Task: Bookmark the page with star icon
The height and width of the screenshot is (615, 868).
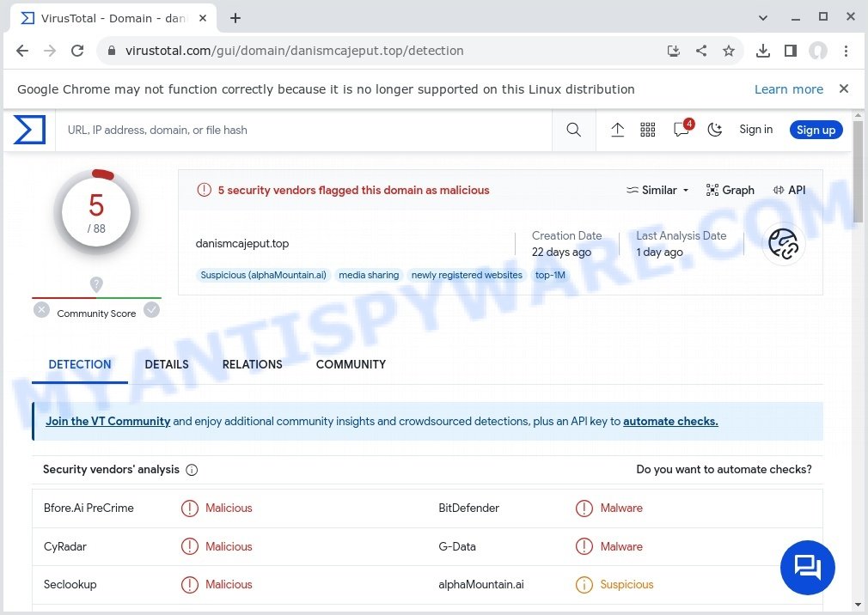Action: (729, 51)
